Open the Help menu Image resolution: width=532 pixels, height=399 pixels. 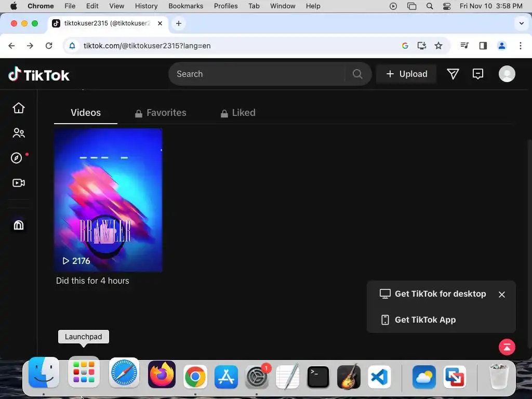[x=313, y=6]
